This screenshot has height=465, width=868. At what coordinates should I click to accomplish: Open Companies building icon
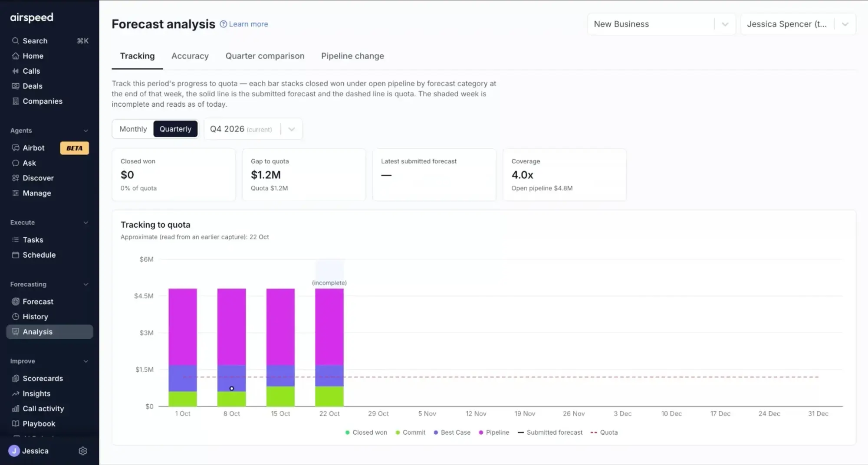coord(16,101)
